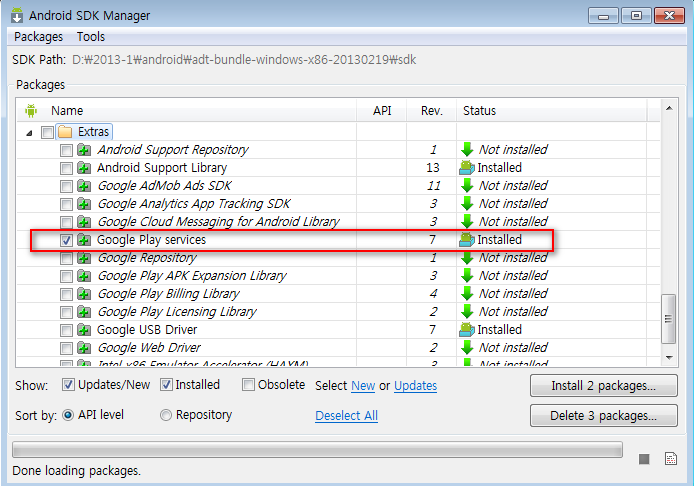Uncheck the Google Play services checkbox
The image size is (694, 486).
(66, 240)
